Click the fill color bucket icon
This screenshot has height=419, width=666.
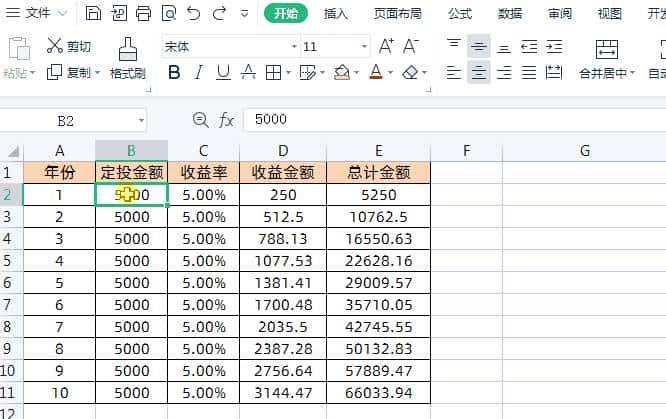coord(342,73)
